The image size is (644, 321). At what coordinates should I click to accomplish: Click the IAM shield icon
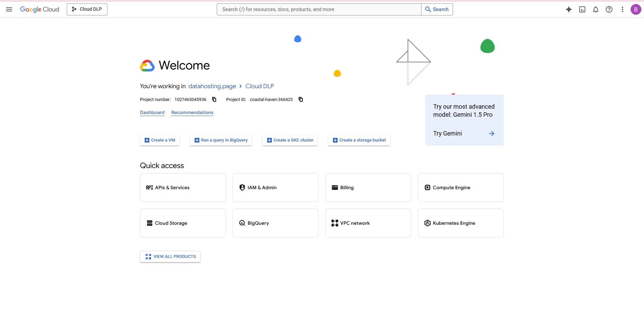pos(242,188)
